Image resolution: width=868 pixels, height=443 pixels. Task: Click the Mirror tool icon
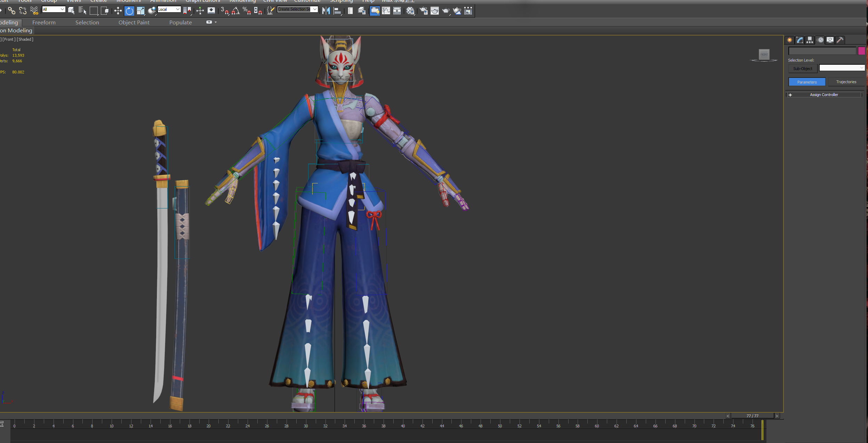point(326,11)
